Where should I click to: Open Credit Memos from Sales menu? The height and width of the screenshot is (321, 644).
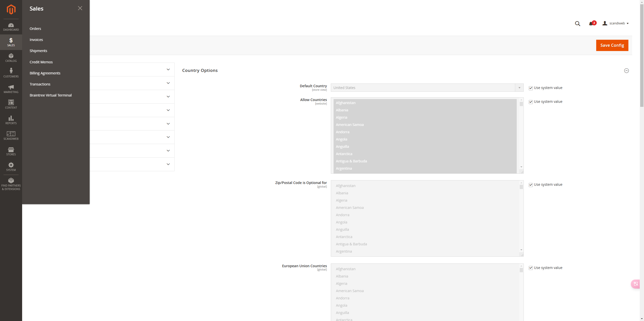[x=41, y=62]
